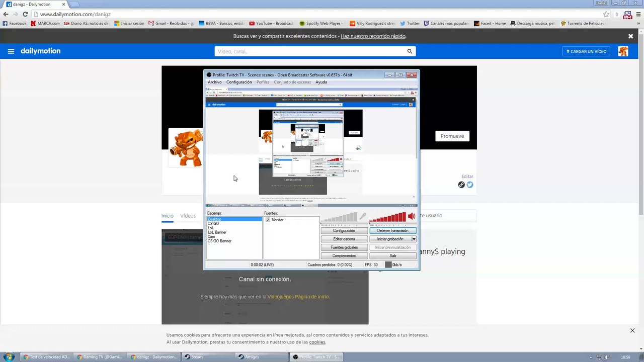Open the BBVA bookmark

[x=221, y=23]
